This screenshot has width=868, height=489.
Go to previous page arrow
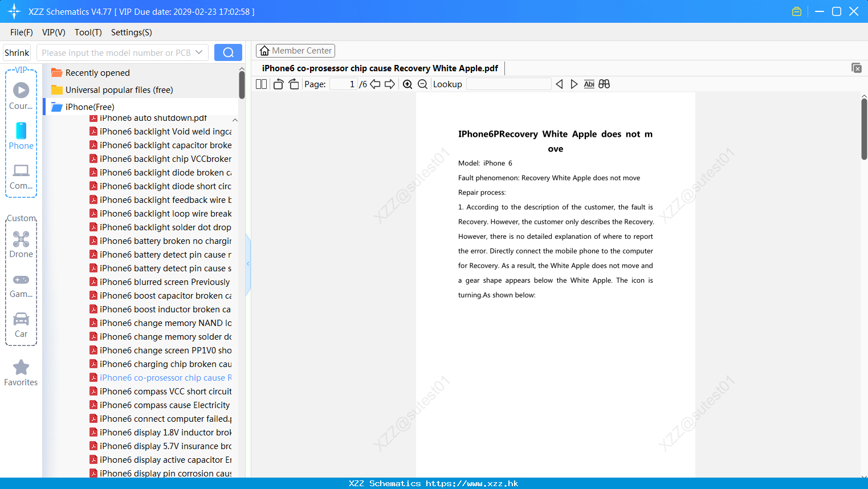coord(375,84)
